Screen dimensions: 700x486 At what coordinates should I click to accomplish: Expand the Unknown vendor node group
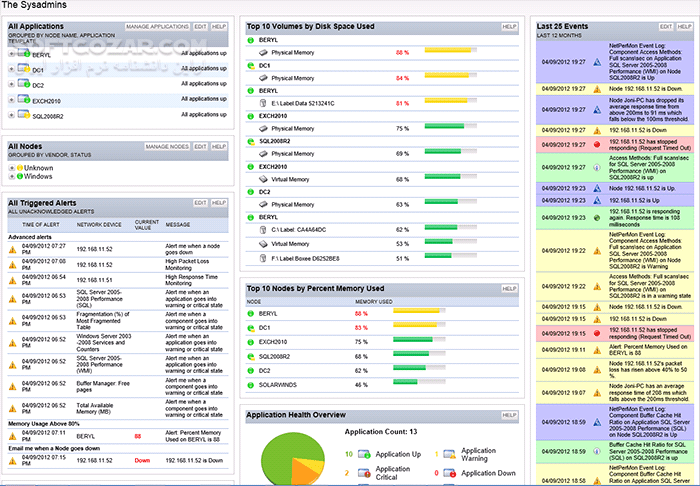click(x=11, y=168)
